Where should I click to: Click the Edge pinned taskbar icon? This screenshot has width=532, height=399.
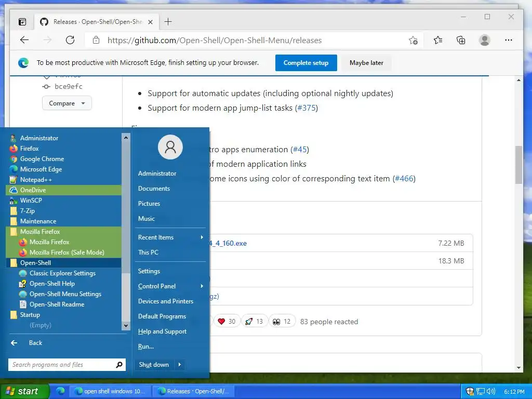click(x=60, y=391)
